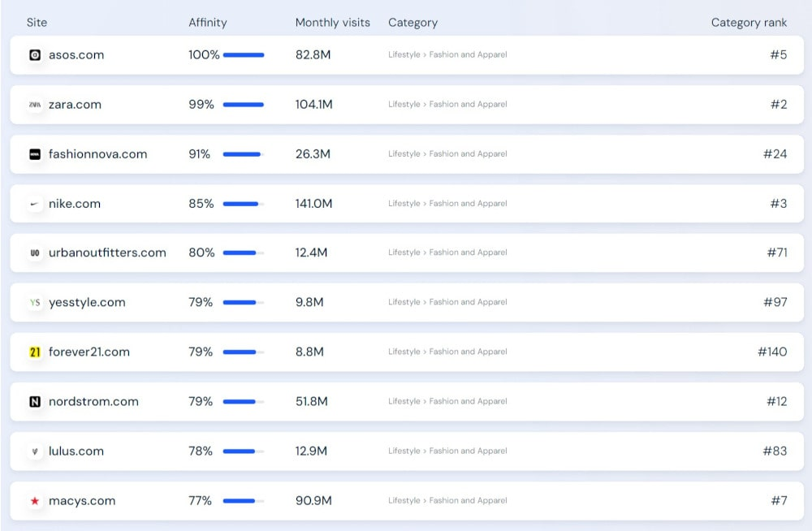Sort by the Site column header
The height and width of the screenshot is (531, 812).
click(x=37, y=22)
